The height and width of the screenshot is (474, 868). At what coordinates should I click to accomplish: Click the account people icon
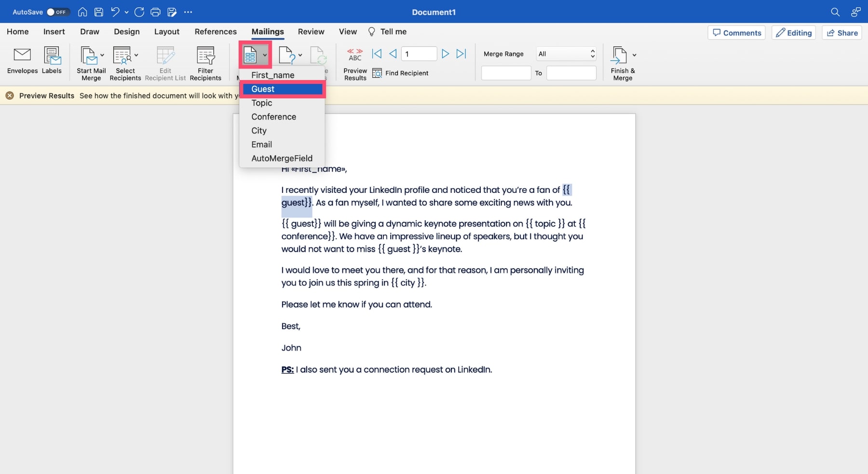(x=856, y=12)
